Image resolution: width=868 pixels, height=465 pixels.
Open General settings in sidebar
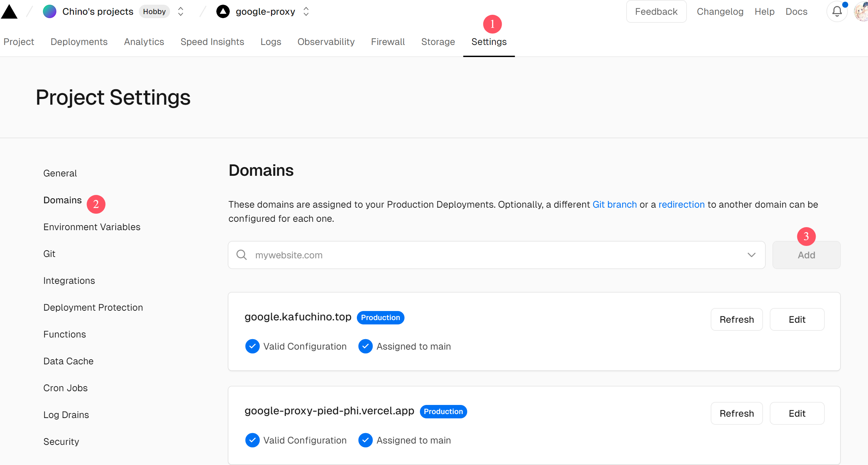pyautogui.click(x=60, y=173)
